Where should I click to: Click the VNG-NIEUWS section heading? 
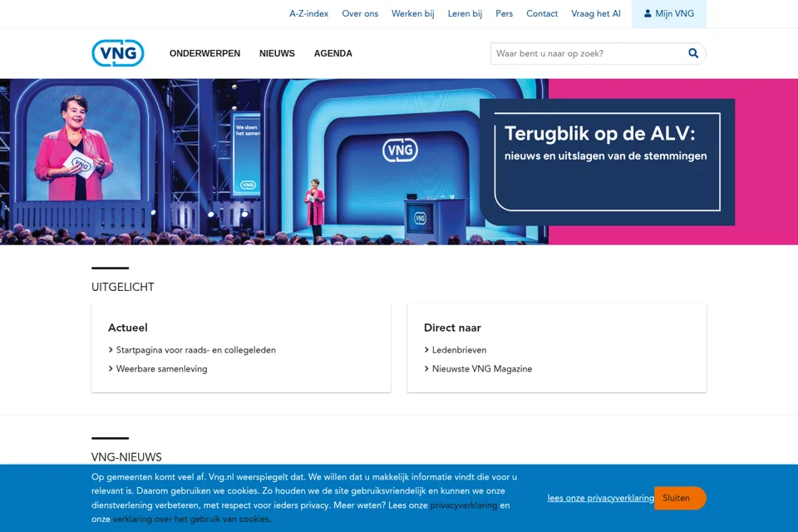coord(126,457)
